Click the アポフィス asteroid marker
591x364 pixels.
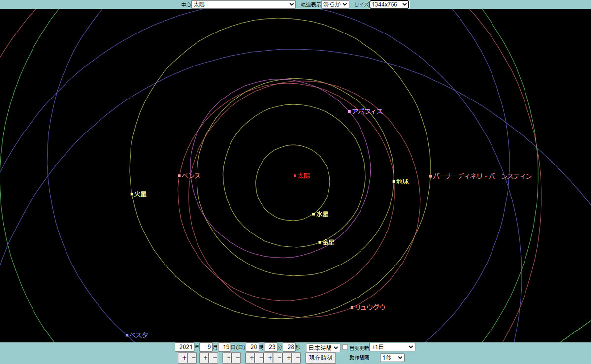(x=349, y=111)
